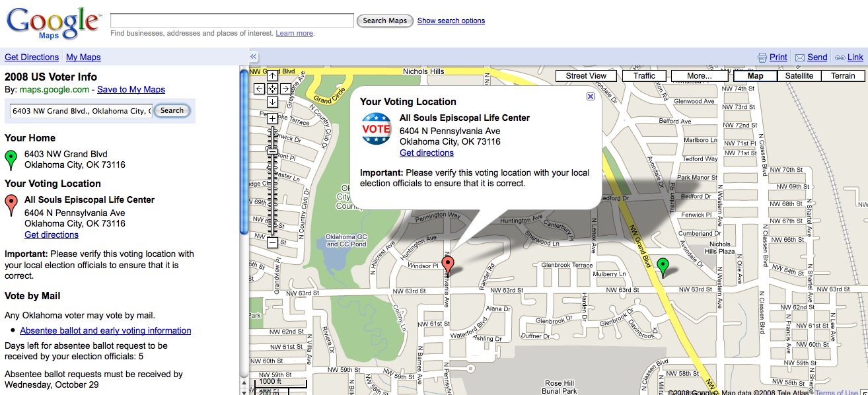The height and width of the screenshot is (395, 868).
Task: Click the green home marker on map
Action: (x=663, y=267)
